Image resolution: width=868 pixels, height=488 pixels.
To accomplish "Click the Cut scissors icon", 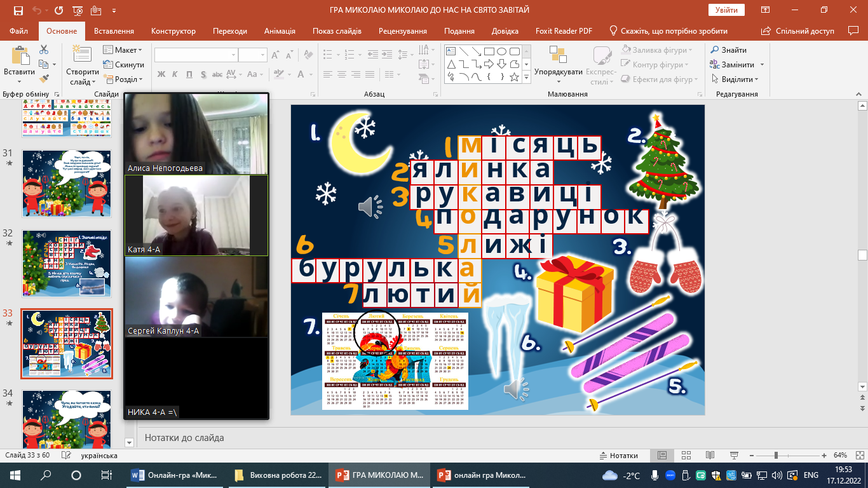I will (x=44, y=50).
